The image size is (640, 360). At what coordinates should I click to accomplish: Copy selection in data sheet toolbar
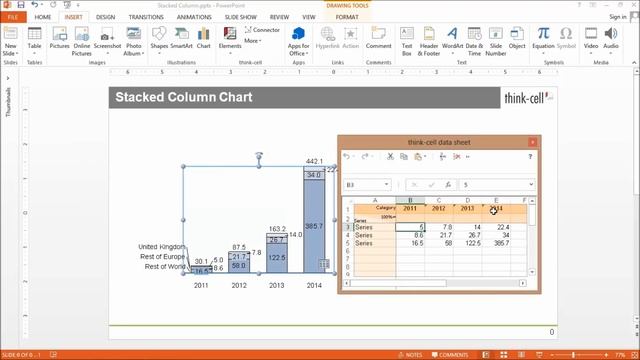click(404, 157)
